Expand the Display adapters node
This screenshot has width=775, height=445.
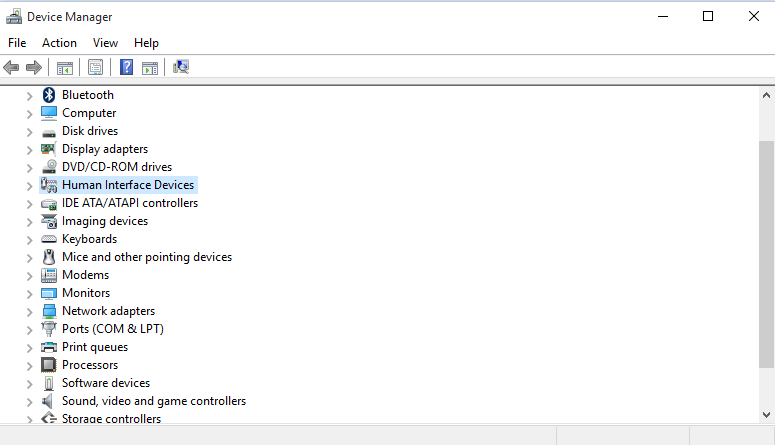(29, 150)
